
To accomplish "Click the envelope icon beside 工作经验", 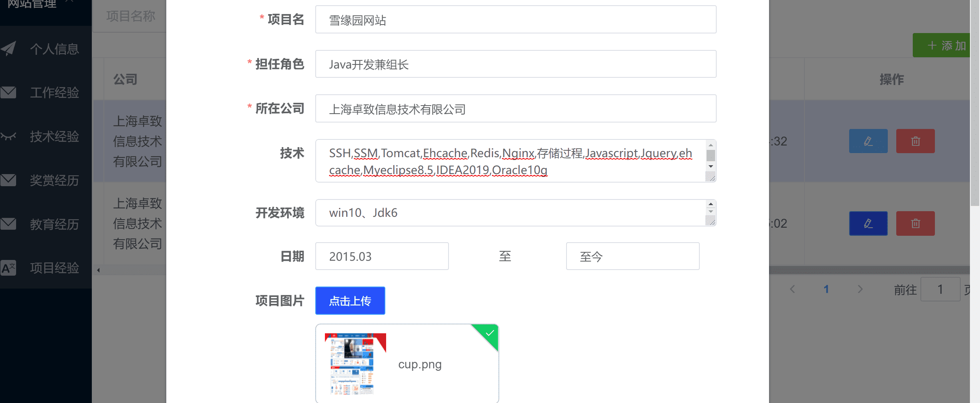I will (8, 93).
